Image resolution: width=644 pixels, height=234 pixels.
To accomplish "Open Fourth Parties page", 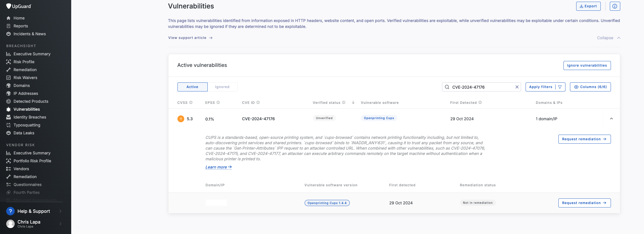I will tap(27, 193).
